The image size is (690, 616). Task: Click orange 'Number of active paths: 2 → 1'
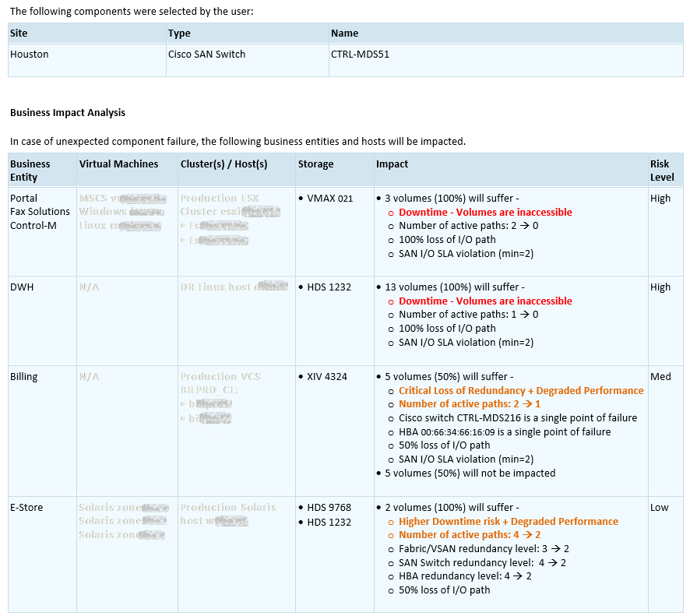470,404
